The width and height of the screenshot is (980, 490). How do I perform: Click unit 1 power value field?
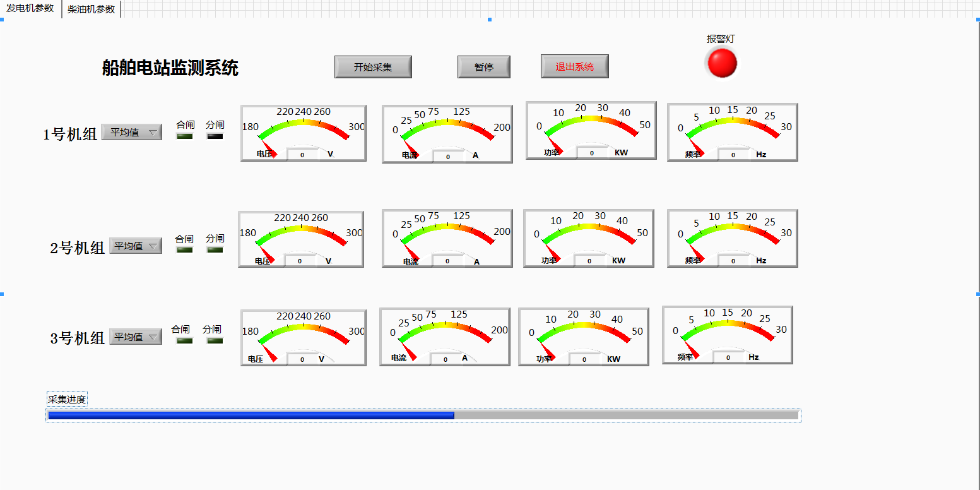click(592, 153)
